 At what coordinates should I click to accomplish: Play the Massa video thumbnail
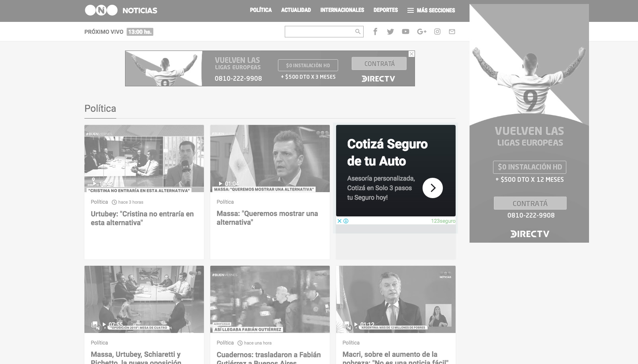[x=270, y=158]
